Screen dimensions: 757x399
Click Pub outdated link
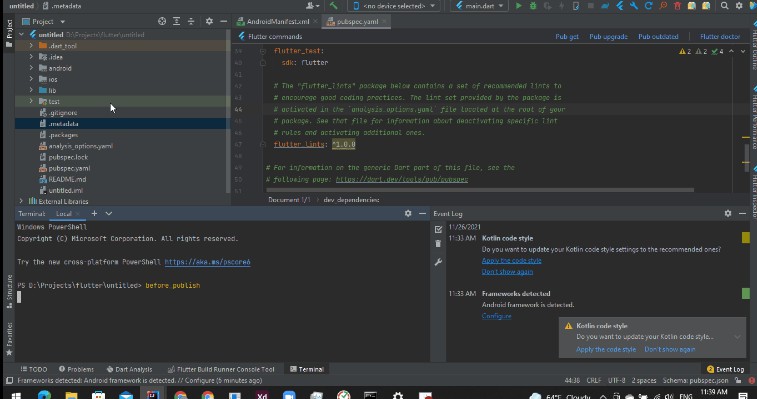tap(658, 36)
